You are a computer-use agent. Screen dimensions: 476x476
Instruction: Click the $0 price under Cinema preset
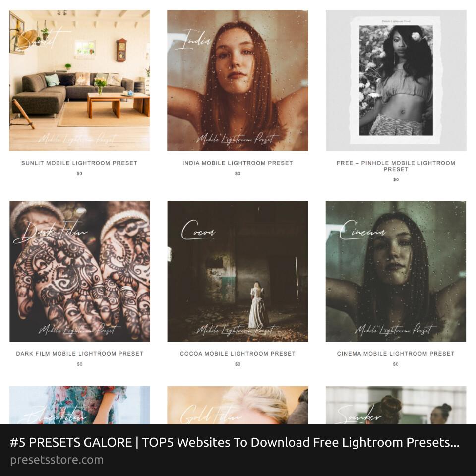click(x=396, y=364)
